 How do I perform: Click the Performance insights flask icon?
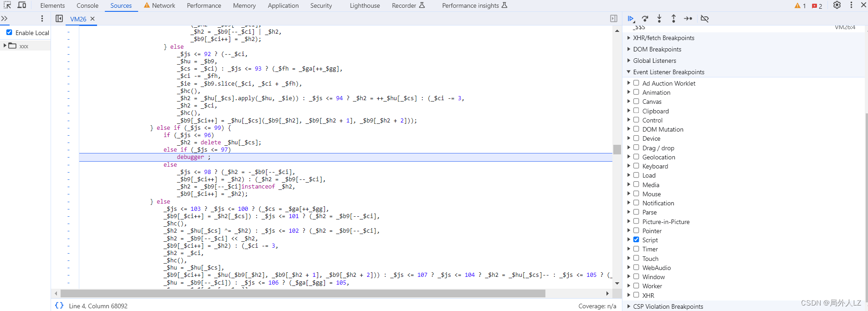(x=504, y=5)
